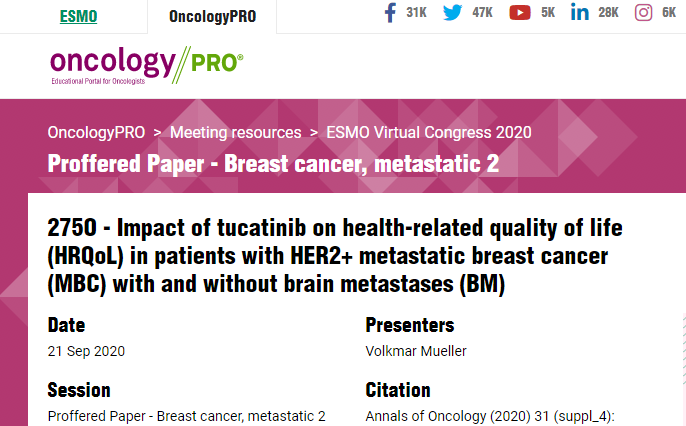Open the ESMO Instagram icon
Screen dimensions: 686x426
coord(643,13)
